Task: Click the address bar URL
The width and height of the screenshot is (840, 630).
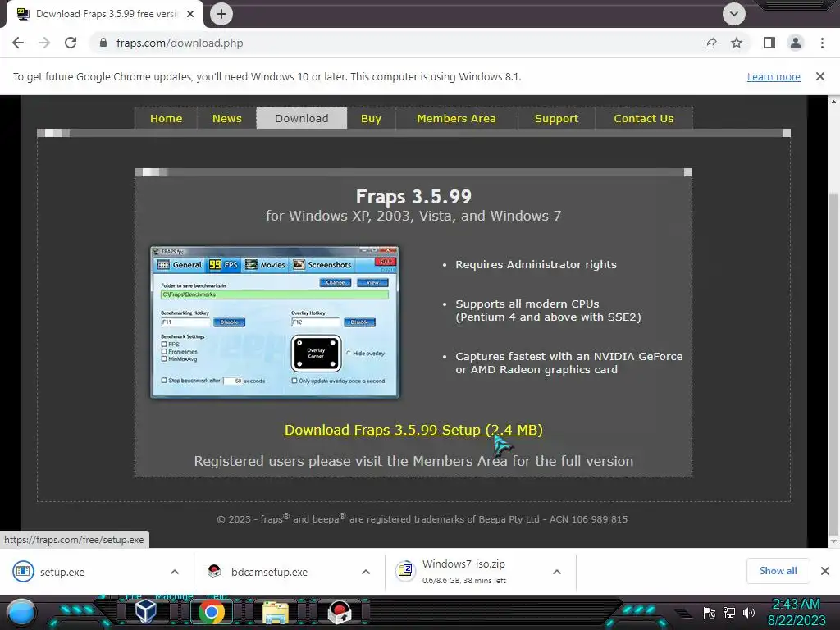Action: click(180, 43)
